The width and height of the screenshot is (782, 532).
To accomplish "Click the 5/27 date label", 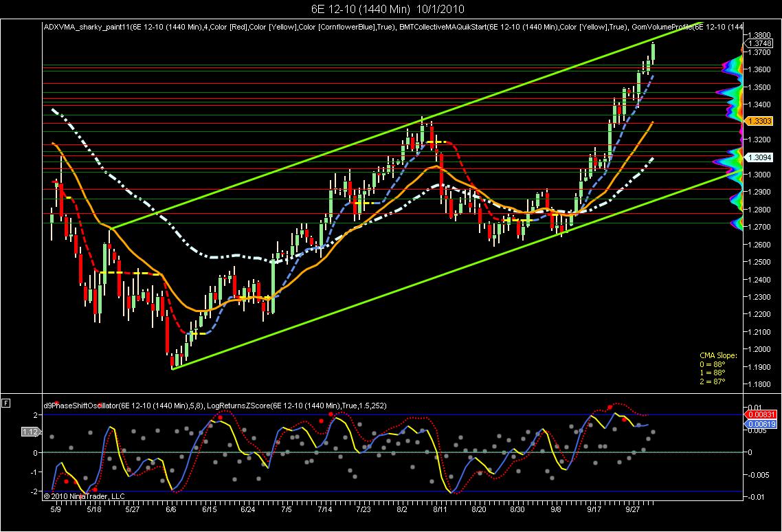I will (133, 509).
